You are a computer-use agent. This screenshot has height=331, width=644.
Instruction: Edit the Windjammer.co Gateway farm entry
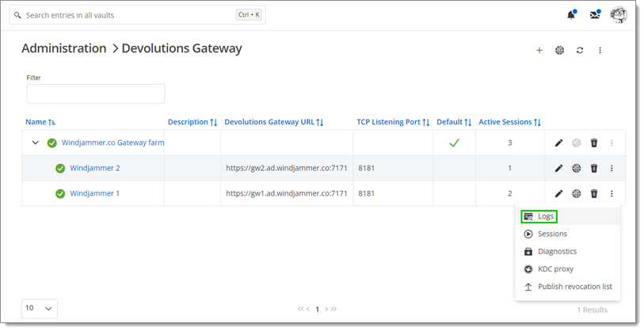(x=558, y=143)
